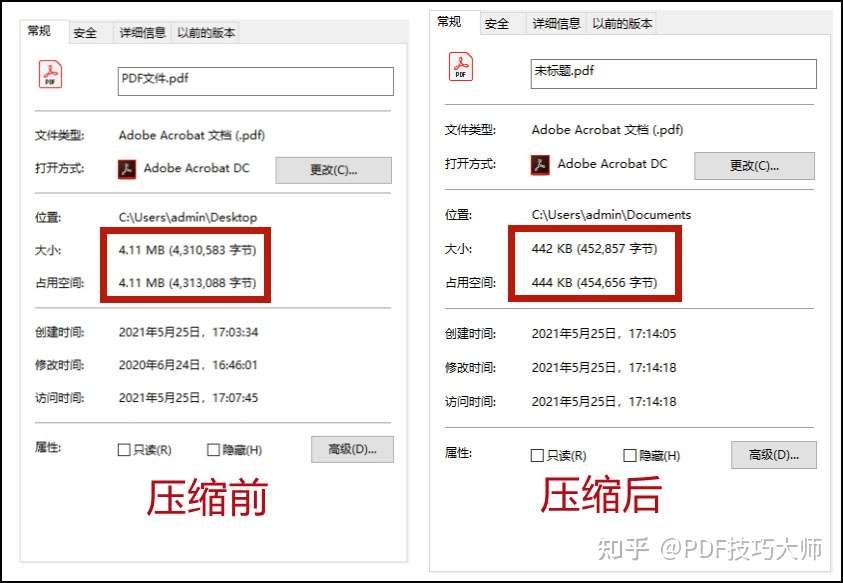Select the C:\Users\admin\Desktop location text
Viewport: 843px width, 583px height.
pyautogui.click(x=188, y=217)
